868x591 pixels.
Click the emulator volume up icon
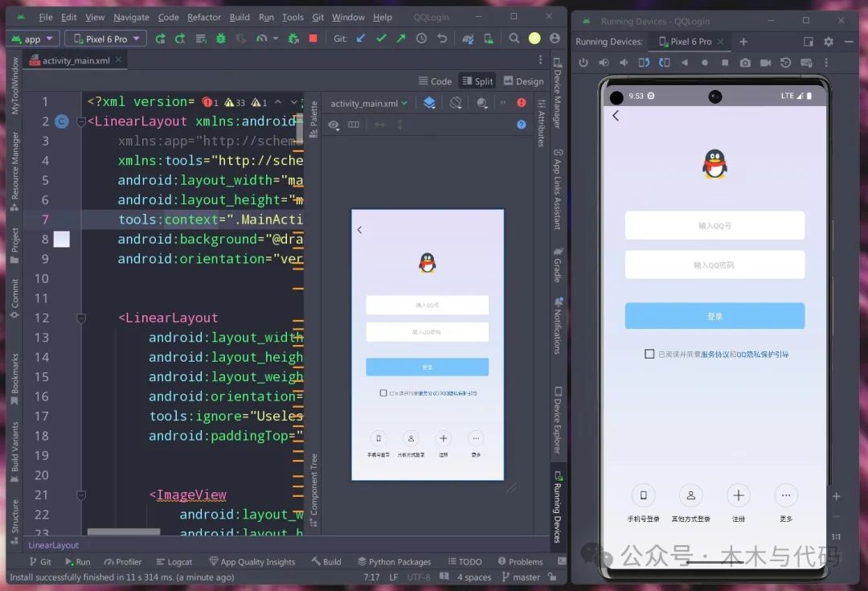pos(604,63)
